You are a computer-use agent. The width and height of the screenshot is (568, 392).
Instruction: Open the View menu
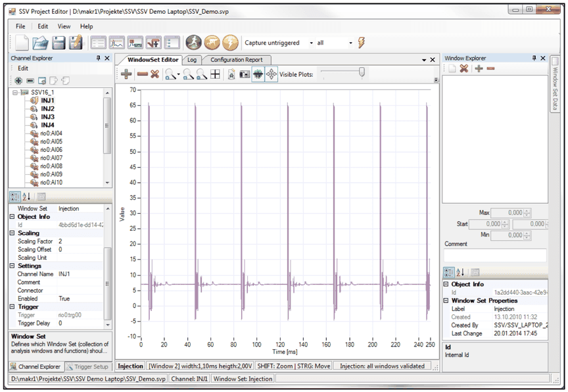tap(64, 26)
